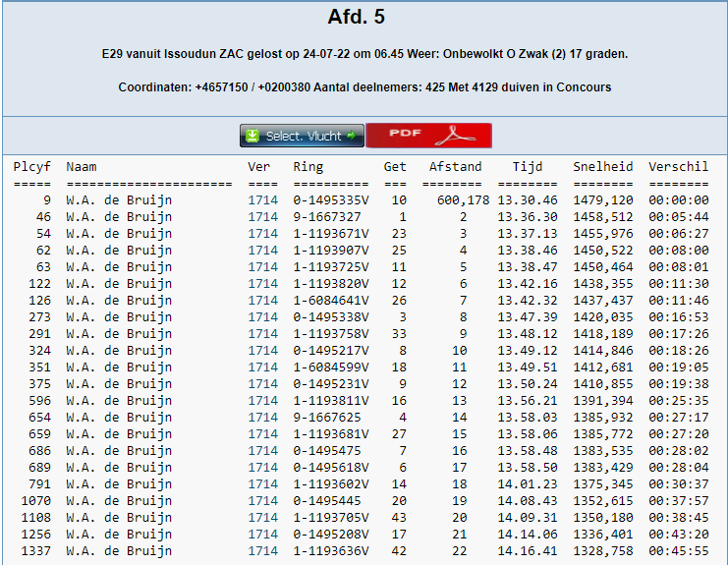Click the Naam column header

[x=82, y=167]
